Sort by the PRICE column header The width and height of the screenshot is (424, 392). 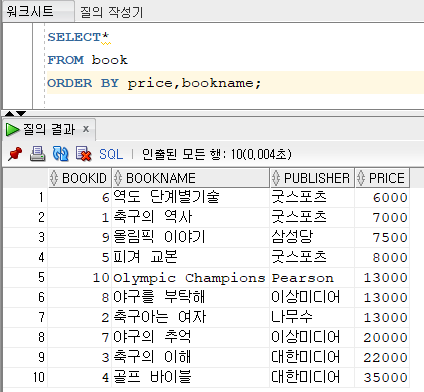[382, 178]
